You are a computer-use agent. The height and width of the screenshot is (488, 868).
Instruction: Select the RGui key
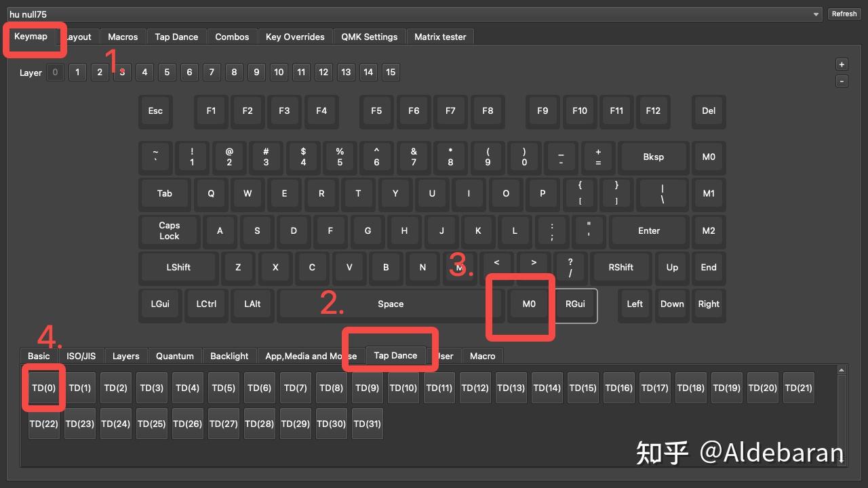[575, 304]
